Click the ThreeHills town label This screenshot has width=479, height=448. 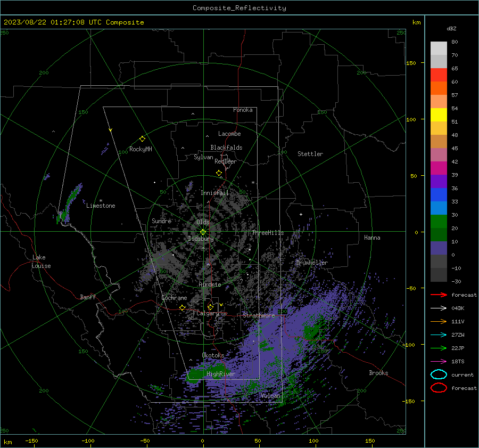click(x=268, y=233)
